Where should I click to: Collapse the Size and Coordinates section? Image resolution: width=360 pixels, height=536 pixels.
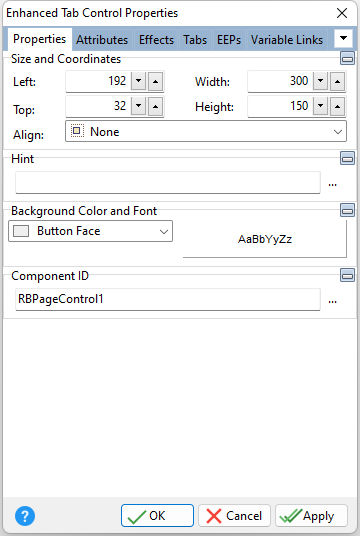(347, 58)
